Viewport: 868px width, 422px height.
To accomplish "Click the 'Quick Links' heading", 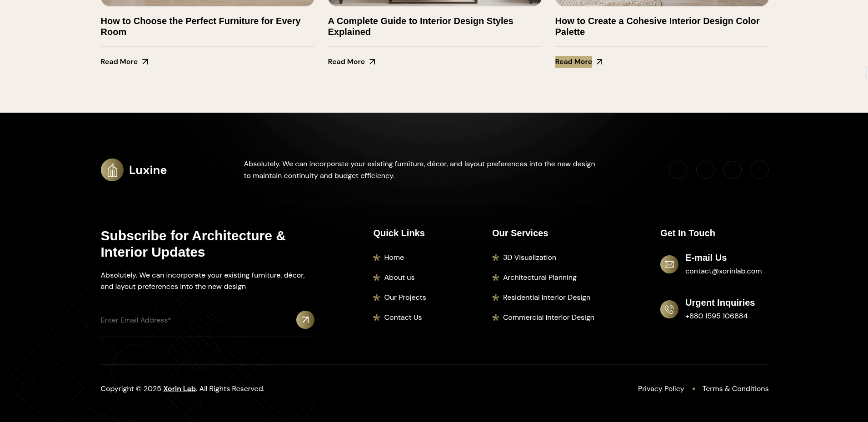I will (x=399, y=233).
